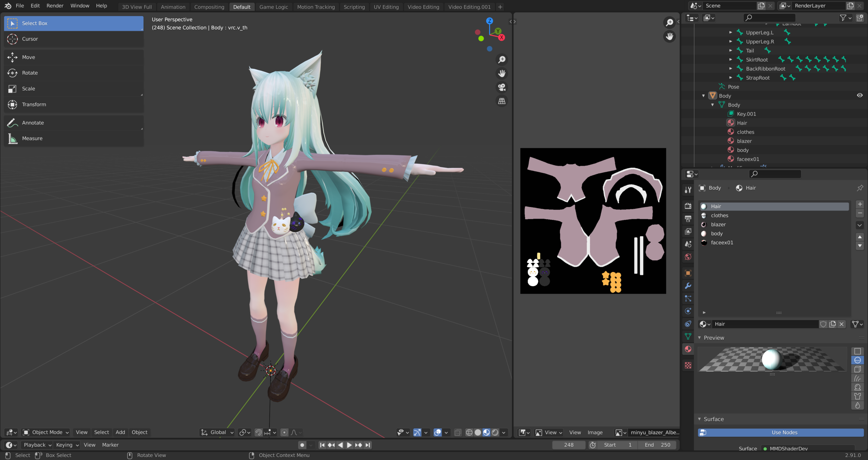Viewport: 868px width, 460px height.
Task: Open the Render properties tab
Action: pos(688,206)
